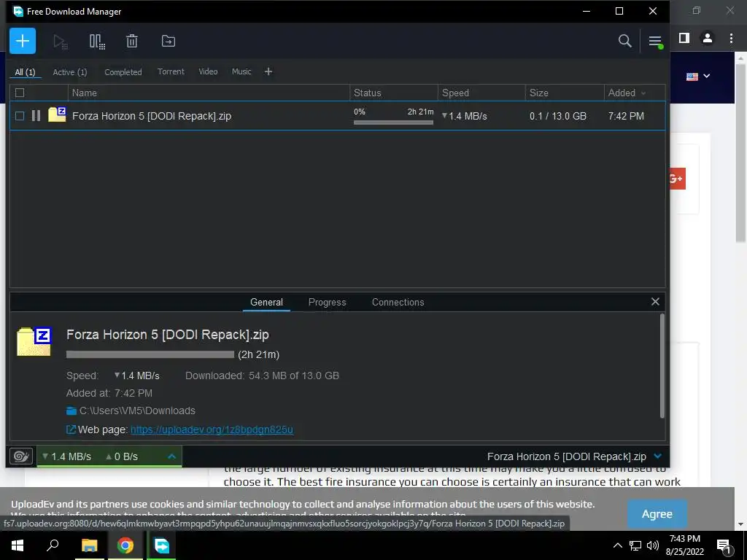Click the zip file icon in download row
The height and width of the screenshot is (560, 747).
click(x=57, y=114)
